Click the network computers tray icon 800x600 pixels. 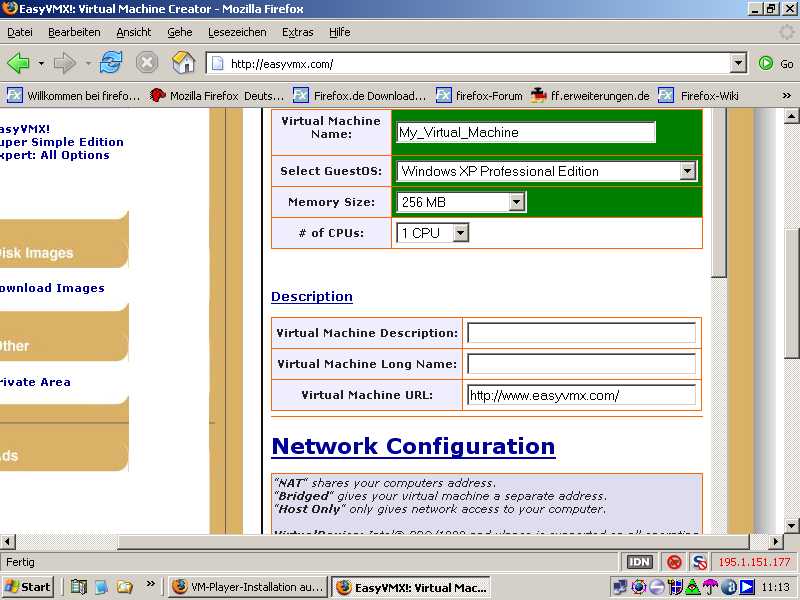(x=620, y=587)
